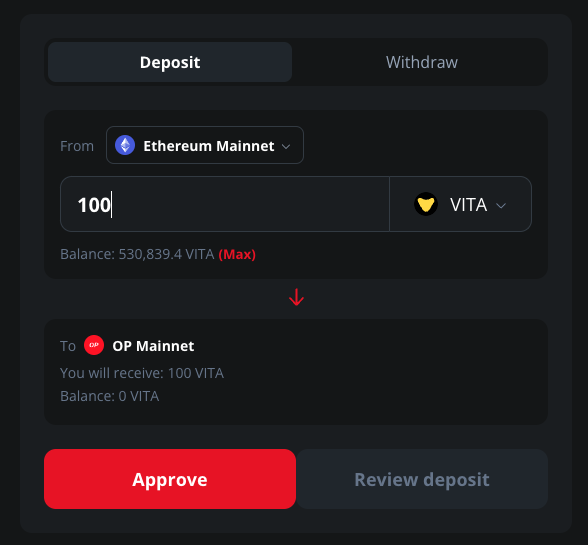
Task: Click the Balance: 530,839.4 VITA text
Action: 137,254
